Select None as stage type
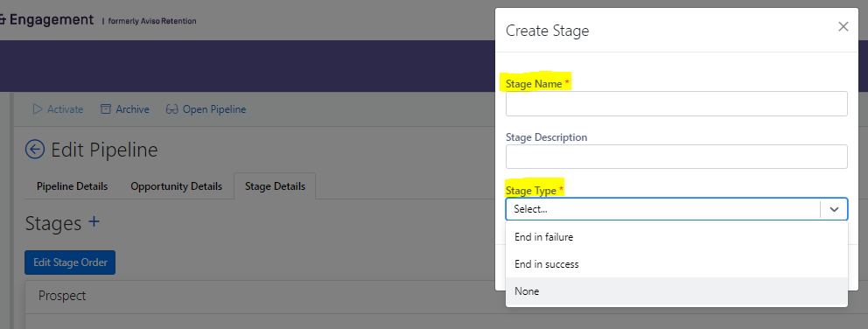The height and width of the screenshot is (329, 868). click(676, 291)
